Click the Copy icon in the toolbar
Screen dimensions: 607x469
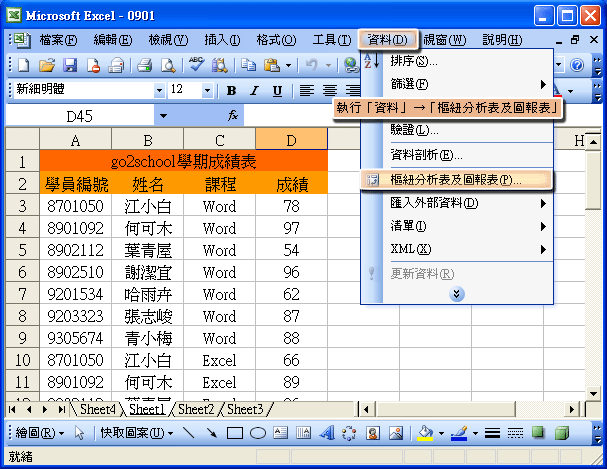(248, 65)
